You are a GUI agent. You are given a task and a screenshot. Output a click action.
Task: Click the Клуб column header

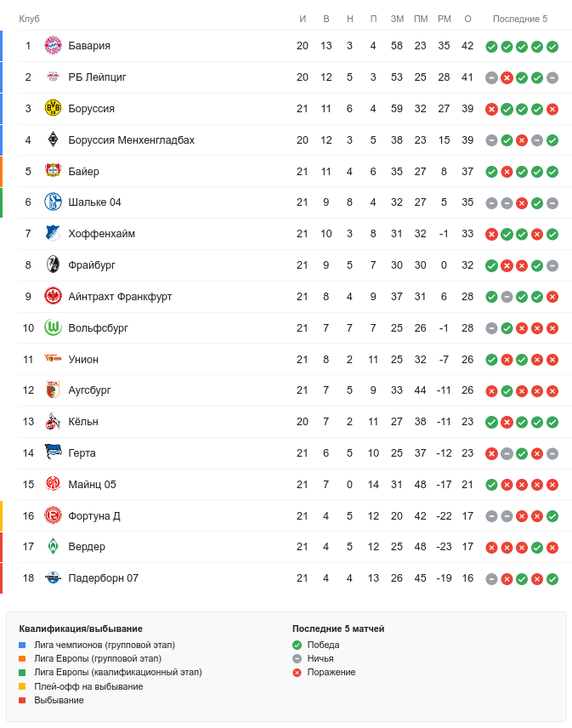[x=30, y=19]
